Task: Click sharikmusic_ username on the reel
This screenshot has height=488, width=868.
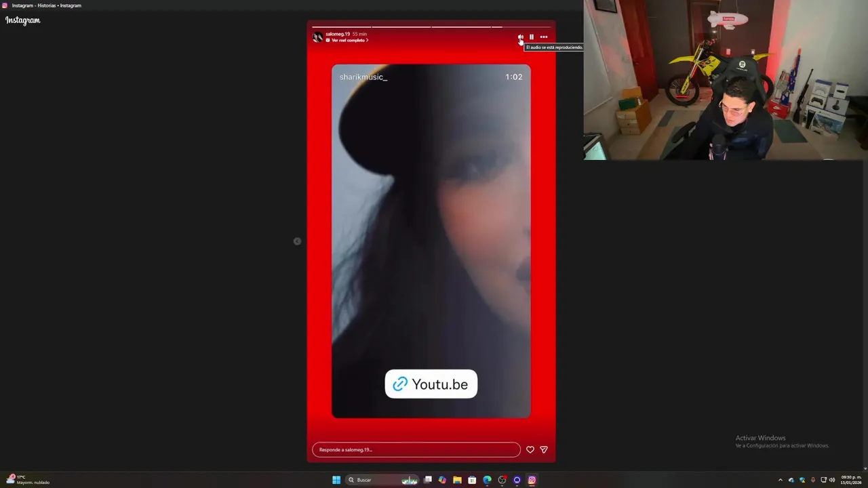Action: pos(363,77)
